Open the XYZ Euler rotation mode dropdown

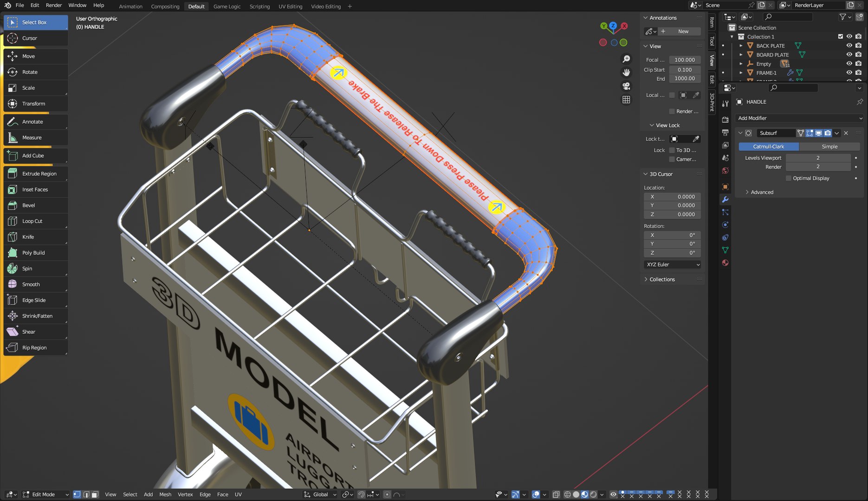point(673,264)
